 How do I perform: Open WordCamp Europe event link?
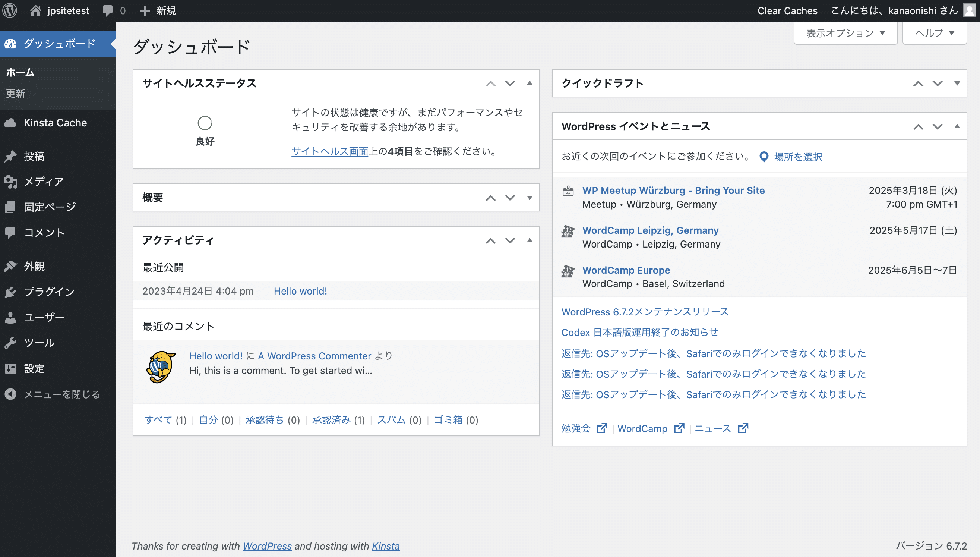point(626,270)
